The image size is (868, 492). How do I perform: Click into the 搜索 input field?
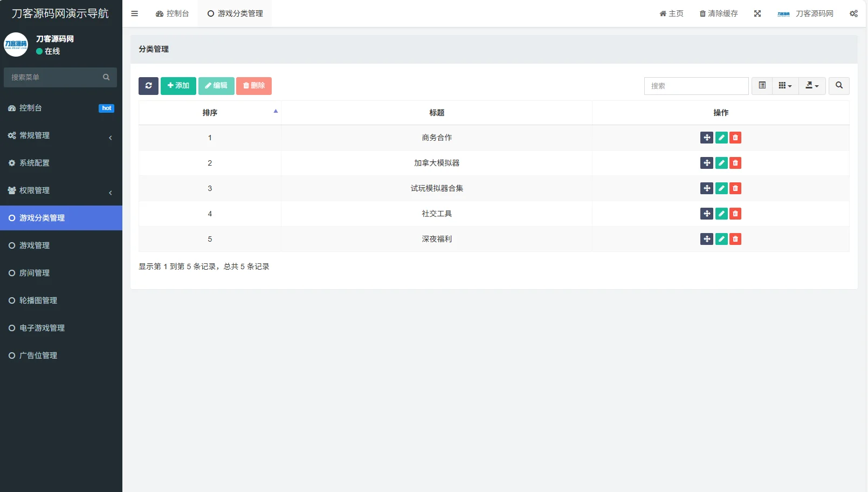pos(695,86)
